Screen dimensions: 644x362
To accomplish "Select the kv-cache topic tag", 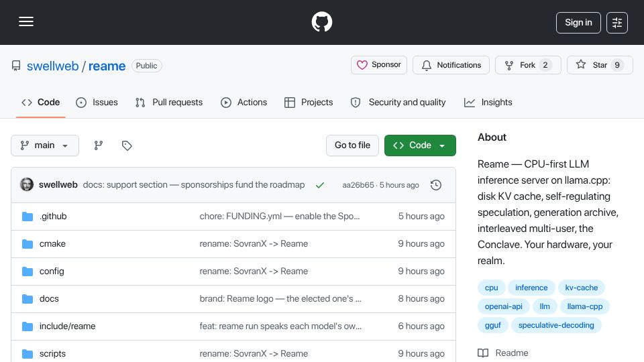I will [x=581, y=288].
